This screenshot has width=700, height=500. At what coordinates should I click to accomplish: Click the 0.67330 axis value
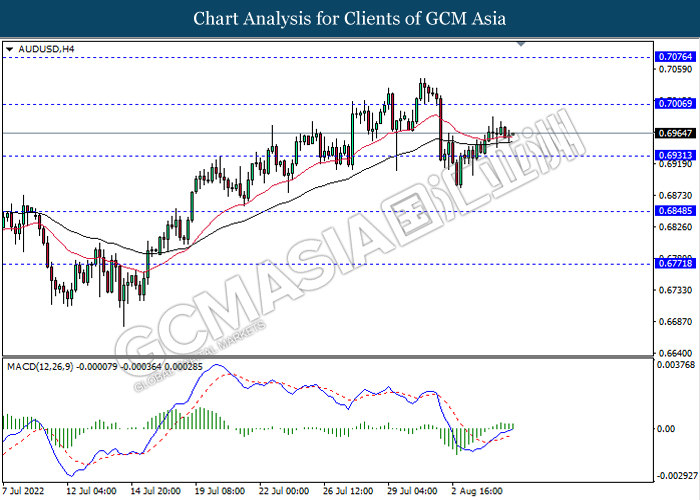tap(675, 290)
